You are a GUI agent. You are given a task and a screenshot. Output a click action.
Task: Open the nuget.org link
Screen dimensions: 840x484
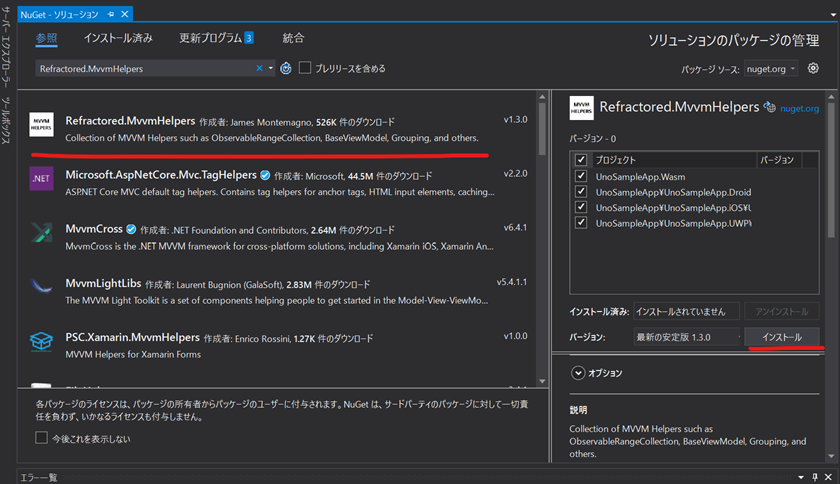(799, 108)
